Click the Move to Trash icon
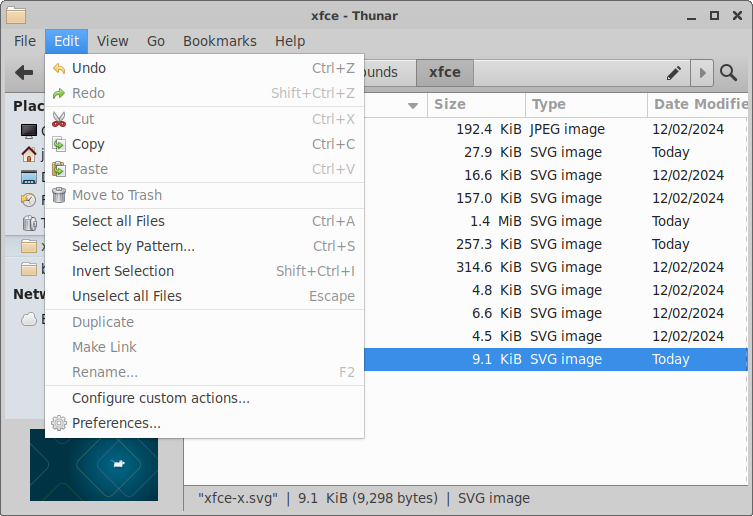This screenshot has height=516, width=753. 59,195
